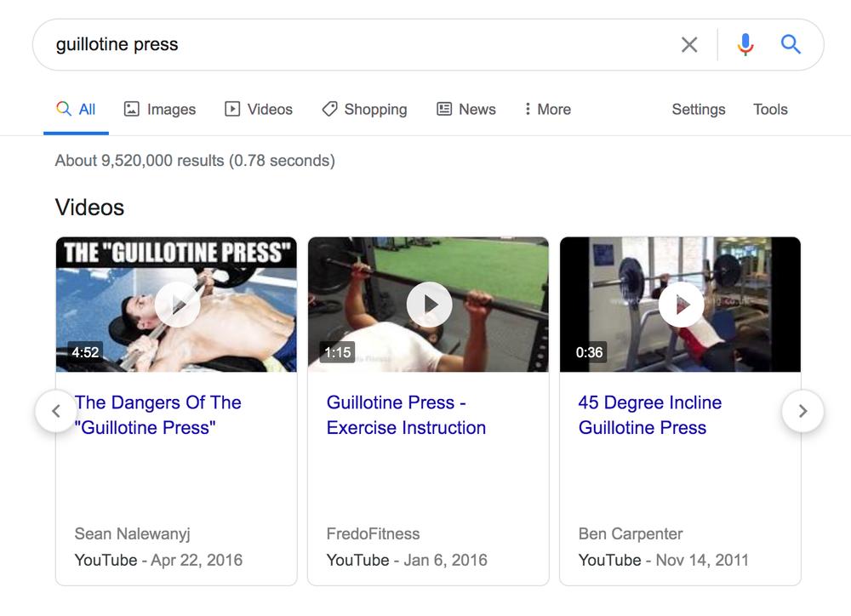This screenshot has height=616, width=851.
Task: Open search Settings
Action: point(699,109)
